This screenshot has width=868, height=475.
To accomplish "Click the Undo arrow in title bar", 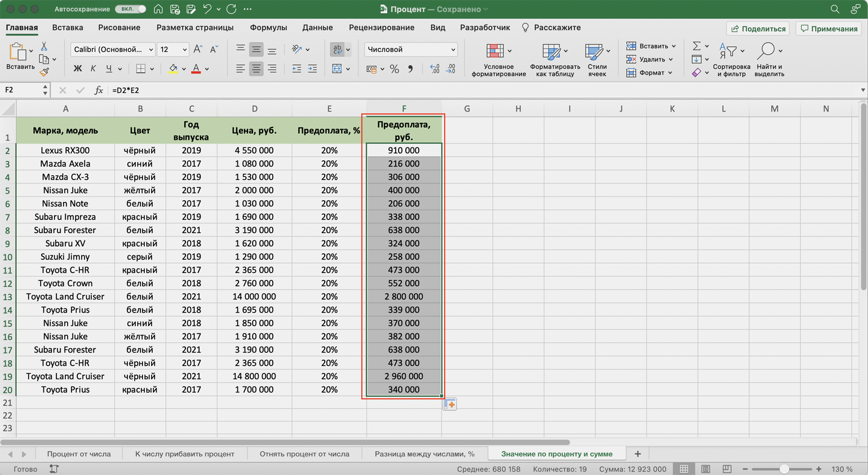I will click(207, 9).
